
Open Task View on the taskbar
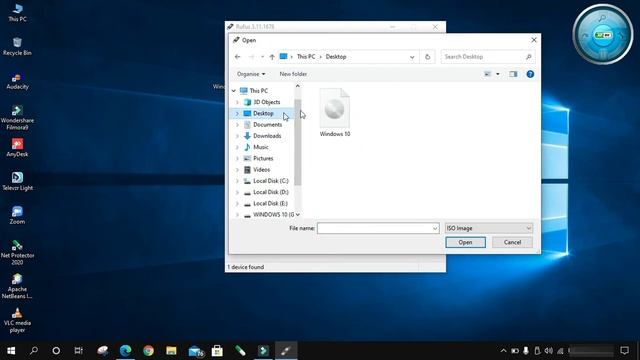click(78, 351)
